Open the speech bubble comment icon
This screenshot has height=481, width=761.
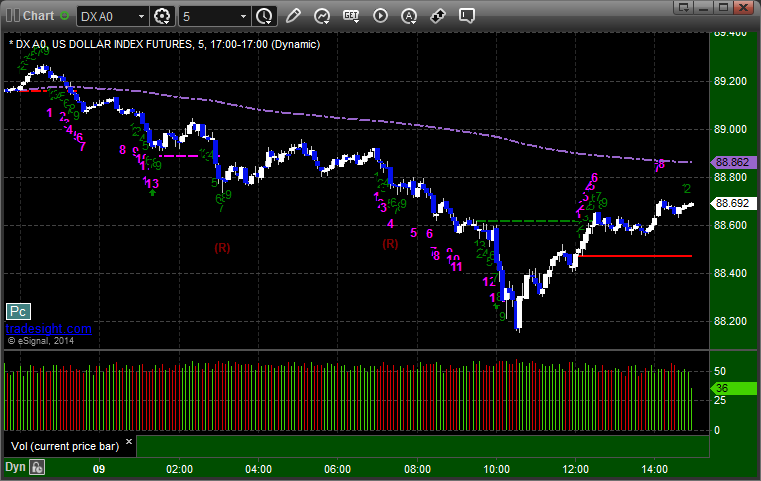[467, 16]
